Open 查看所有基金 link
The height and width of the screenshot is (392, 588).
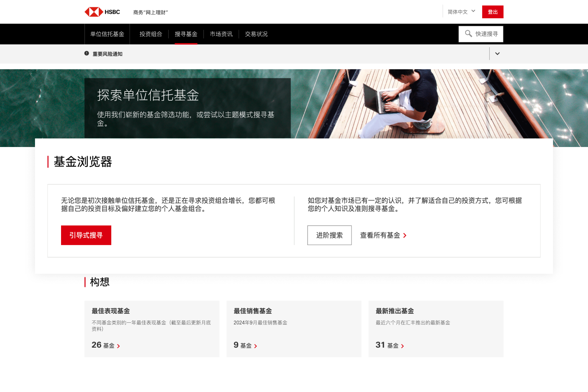pos(379,235)
